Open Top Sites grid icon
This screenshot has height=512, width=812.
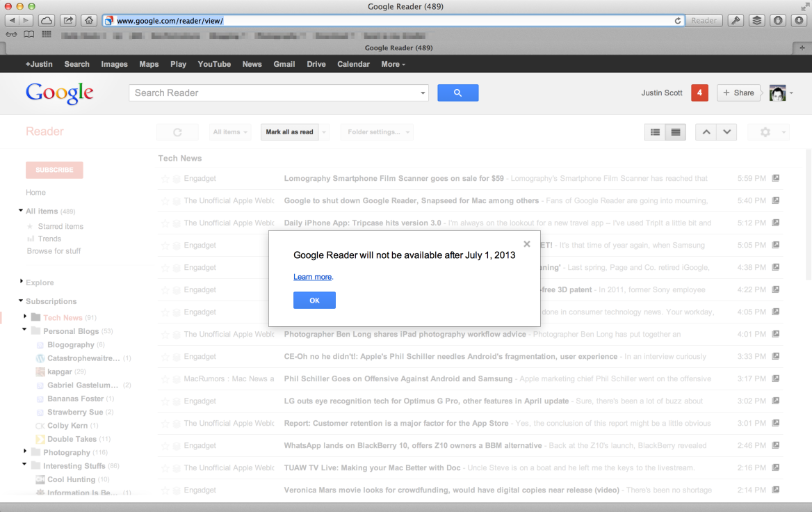(47, 34)
